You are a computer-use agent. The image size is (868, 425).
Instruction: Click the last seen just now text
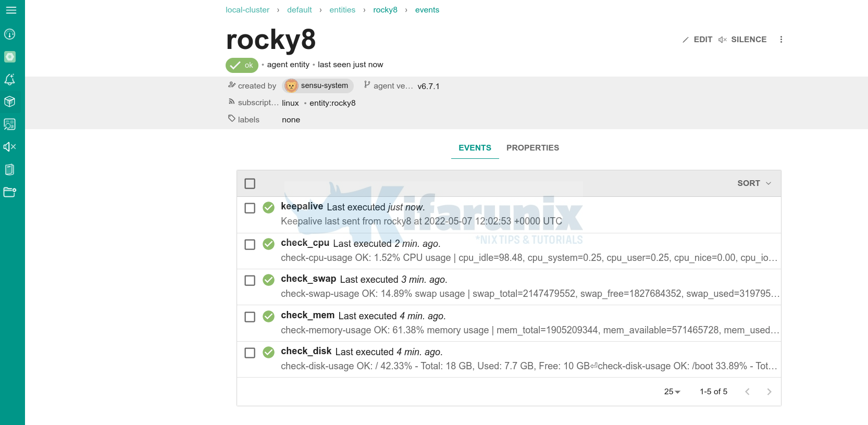(350, 65)
